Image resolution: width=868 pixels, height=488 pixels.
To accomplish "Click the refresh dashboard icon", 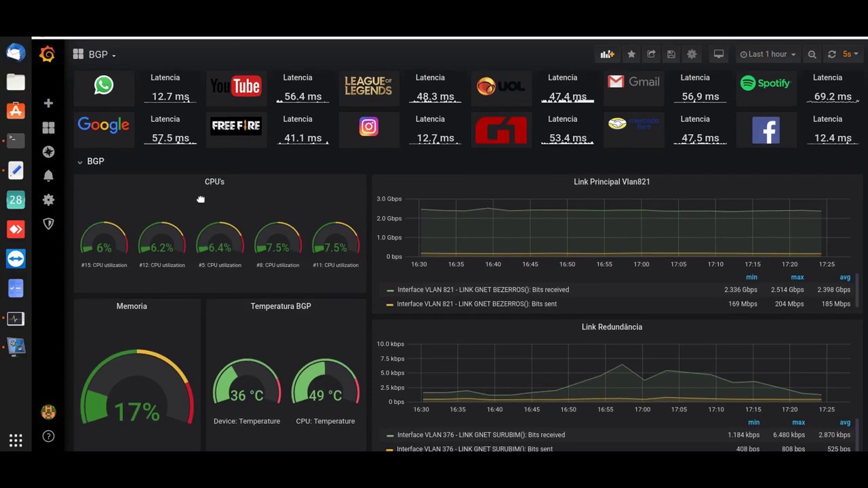I will [x=832, y=54].
